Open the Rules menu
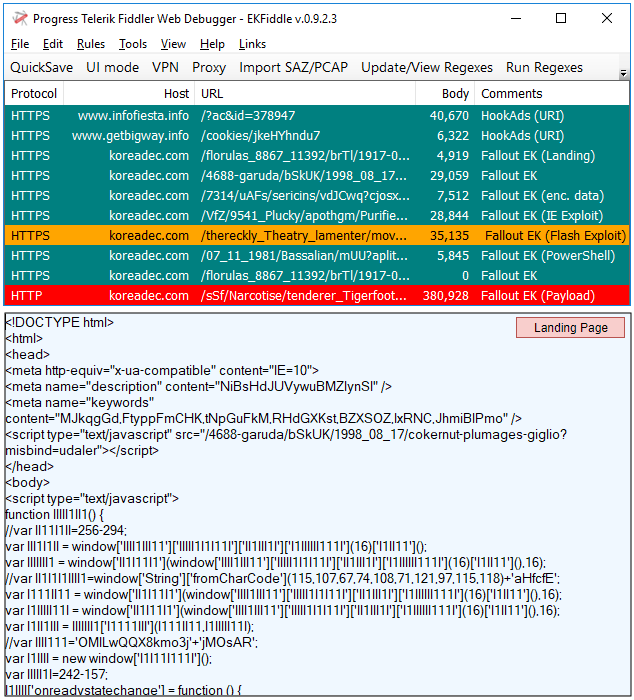The height and width of the screenshot is (700, 634). 91,44
